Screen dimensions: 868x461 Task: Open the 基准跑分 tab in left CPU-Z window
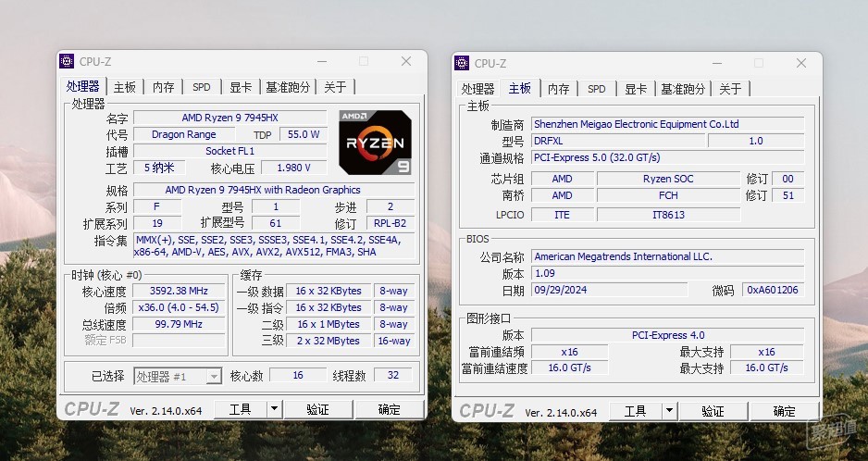pos(288,87)
